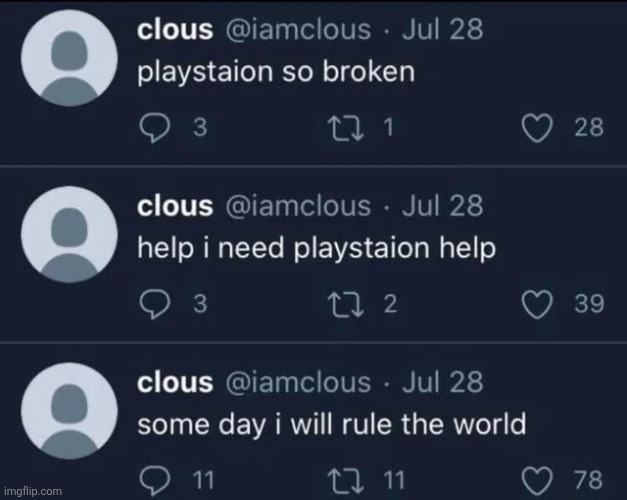Reply to "help i need playstaion help" tweet
The width and height of the screenshot is (627, 500).
coord(155,304)
